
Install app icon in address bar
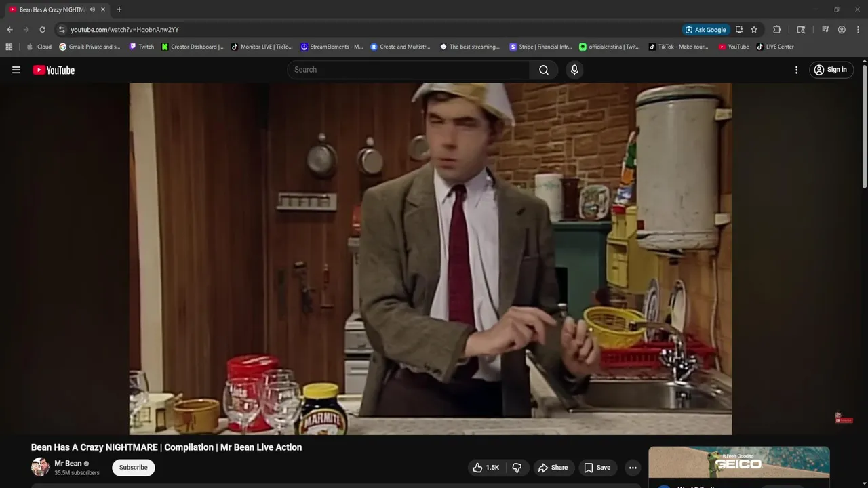pyautogui.click(x=739, y=30)
